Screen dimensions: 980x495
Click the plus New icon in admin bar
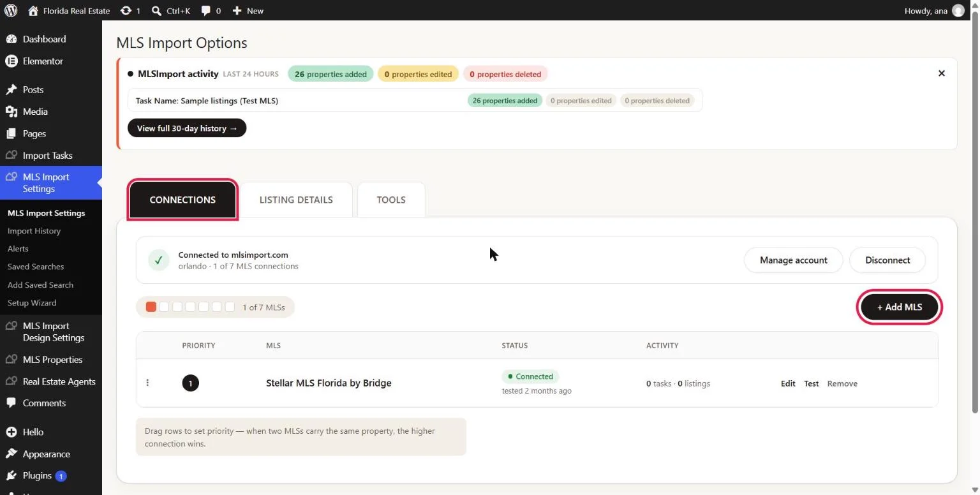pos(237,11)
